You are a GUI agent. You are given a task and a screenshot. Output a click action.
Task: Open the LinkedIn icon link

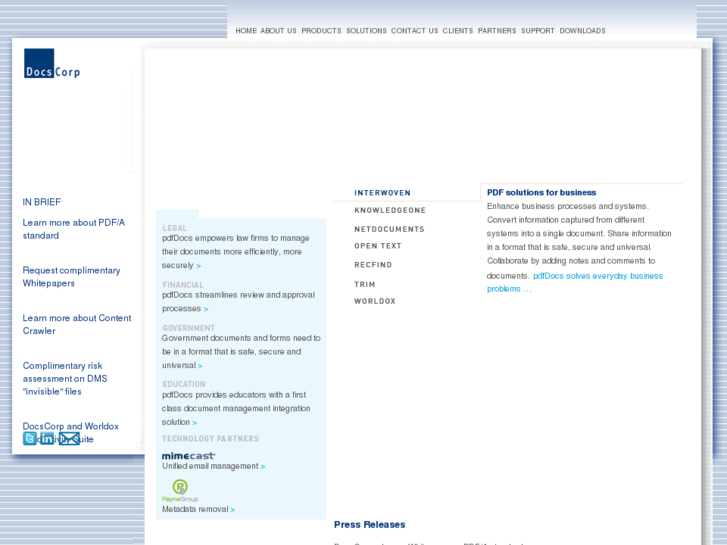tap(47, 438)
